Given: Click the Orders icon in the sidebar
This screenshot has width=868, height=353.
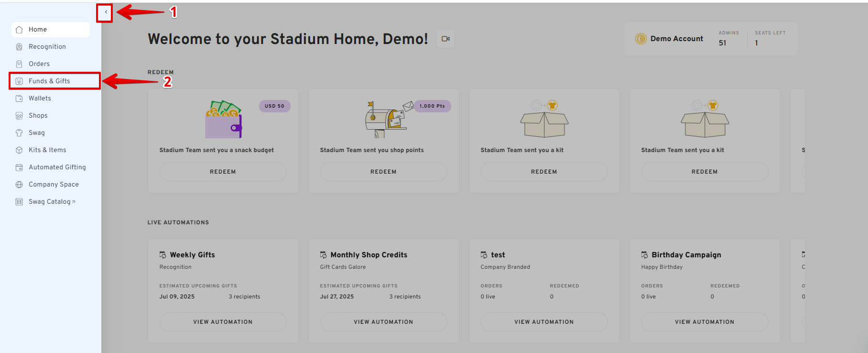Looking at the screenshot, I should coord(19,64).
